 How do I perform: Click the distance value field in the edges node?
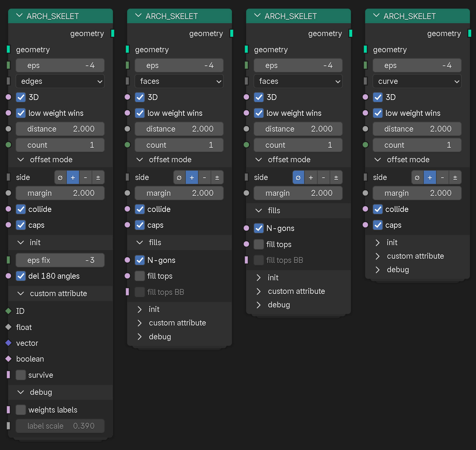pos(60,129)
